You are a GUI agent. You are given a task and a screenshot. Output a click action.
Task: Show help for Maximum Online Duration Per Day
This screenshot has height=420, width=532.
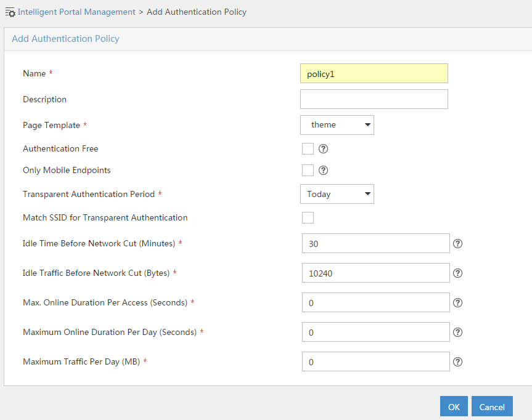tap(457, 332)
